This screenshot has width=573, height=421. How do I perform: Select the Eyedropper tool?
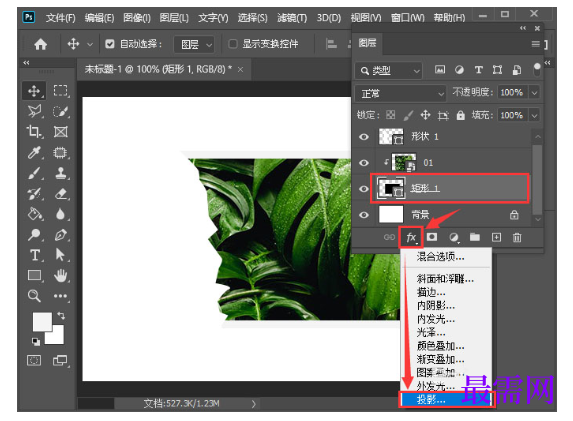pyautogui.click(x=34, y=152)
